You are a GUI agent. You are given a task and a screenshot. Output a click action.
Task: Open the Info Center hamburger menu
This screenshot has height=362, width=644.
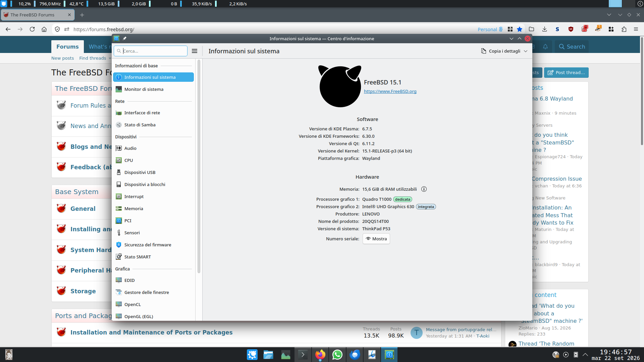(x=195, y=51)
